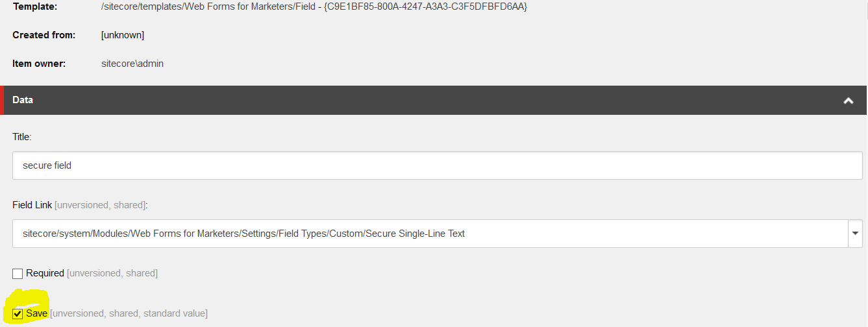Click the 'Required' checkbox label text
This screenshot has height=327, width=868.
[x=45, y=273]
